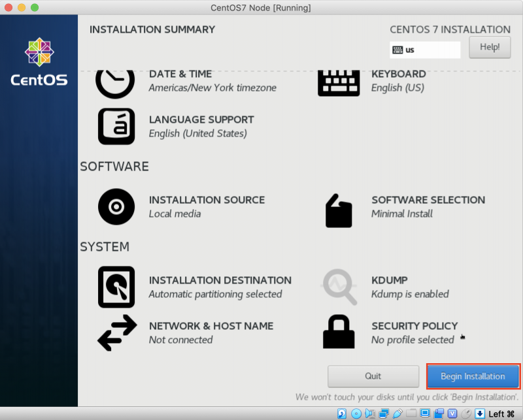Viewport: 523px width, 420px height.
Task: Open NETWORK & HOST NAME settings
Action: tap(211, 326)
